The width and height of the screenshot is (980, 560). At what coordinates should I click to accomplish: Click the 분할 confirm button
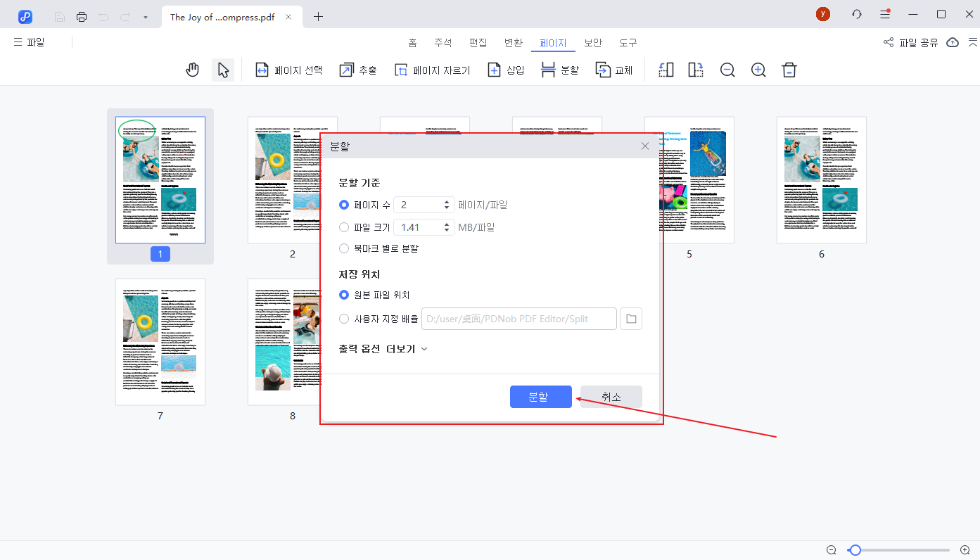click(540, 396)
